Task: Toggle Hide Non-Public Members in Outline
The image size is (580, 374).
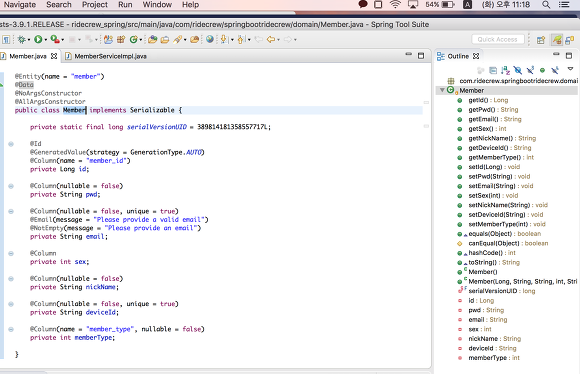Action: [x=542, y=70]
